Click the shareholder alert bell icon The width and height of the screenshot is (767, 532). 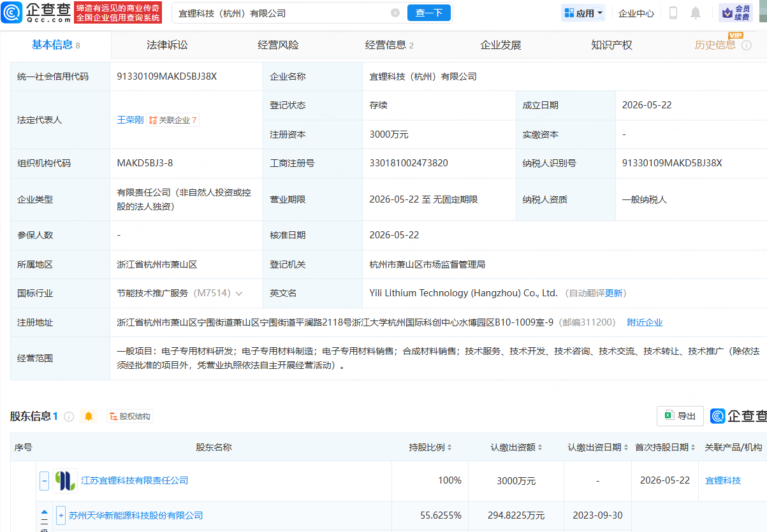[89, 417]
